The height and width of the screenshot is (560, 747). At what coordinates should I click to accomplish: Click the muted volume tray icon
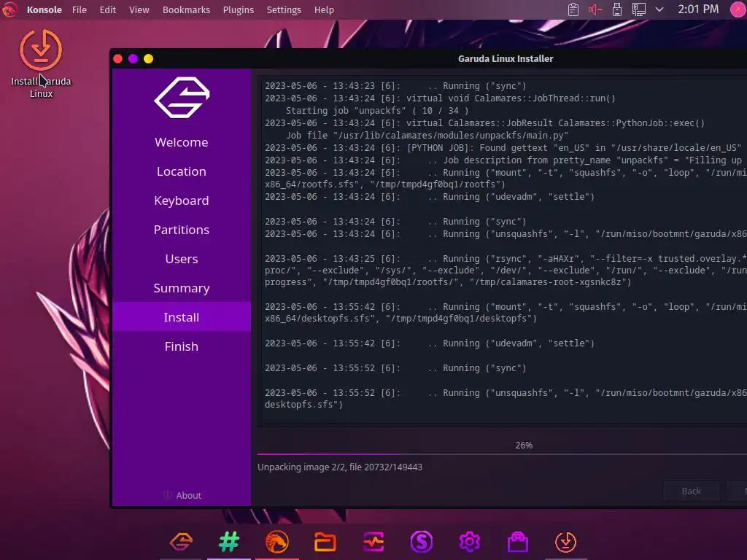pos(595,9)
